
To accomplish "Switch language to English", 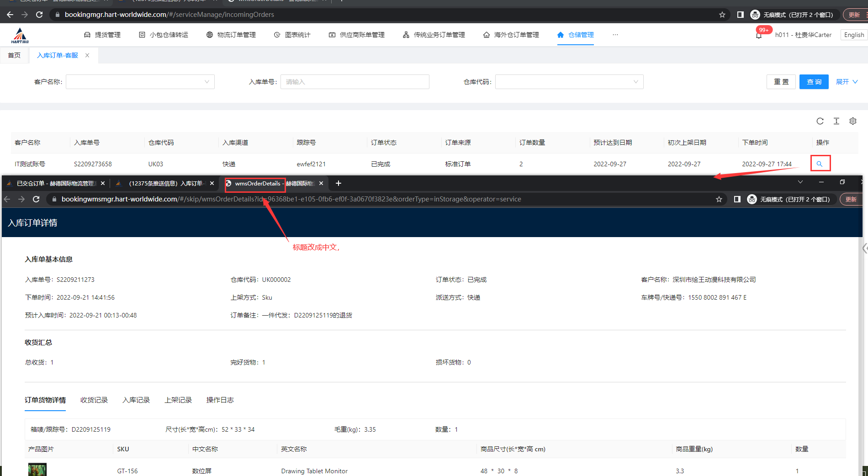I will (x=853, y=35).
